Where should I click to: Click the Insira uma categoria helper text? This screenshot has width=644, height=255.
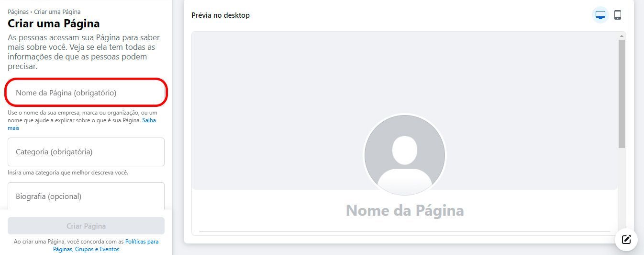68,173
